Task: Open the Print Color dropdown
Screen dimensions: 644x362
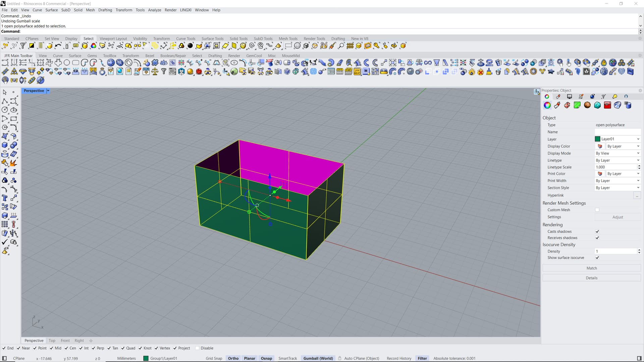Action: [x=623, y=174]
